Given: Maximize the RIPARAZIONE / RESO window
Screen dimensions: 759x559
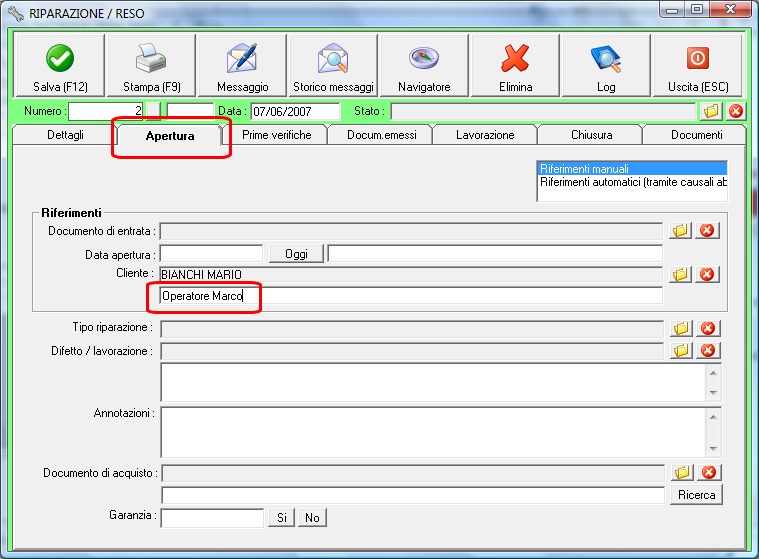Looking at the screenshot, I should tap(697, 10).
